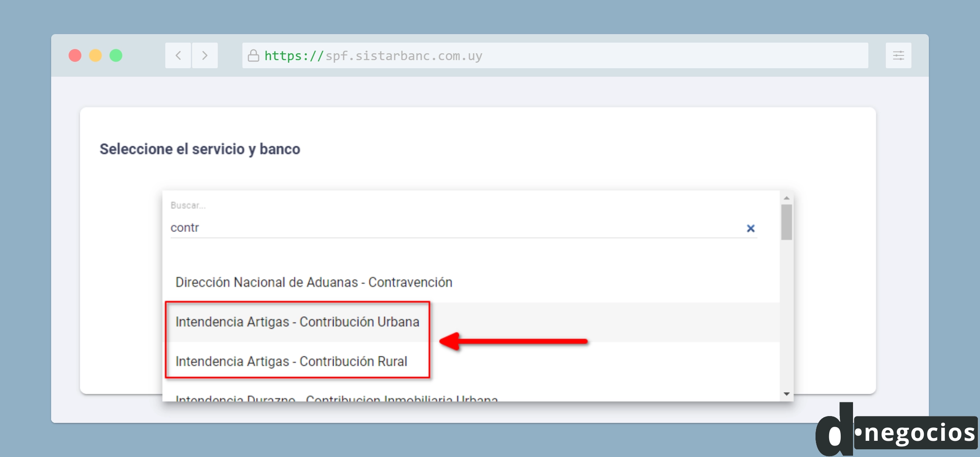Click the dropdown scrollbar down arrow
This screenshot has height=457, width=980.
pos(787,394)
